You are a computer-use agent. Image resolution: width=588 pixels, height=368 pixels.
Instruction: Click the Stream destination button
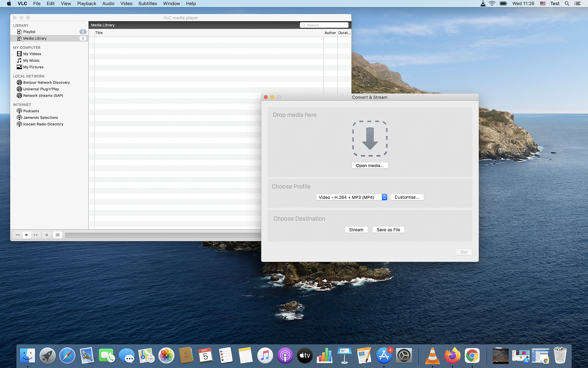356,230
